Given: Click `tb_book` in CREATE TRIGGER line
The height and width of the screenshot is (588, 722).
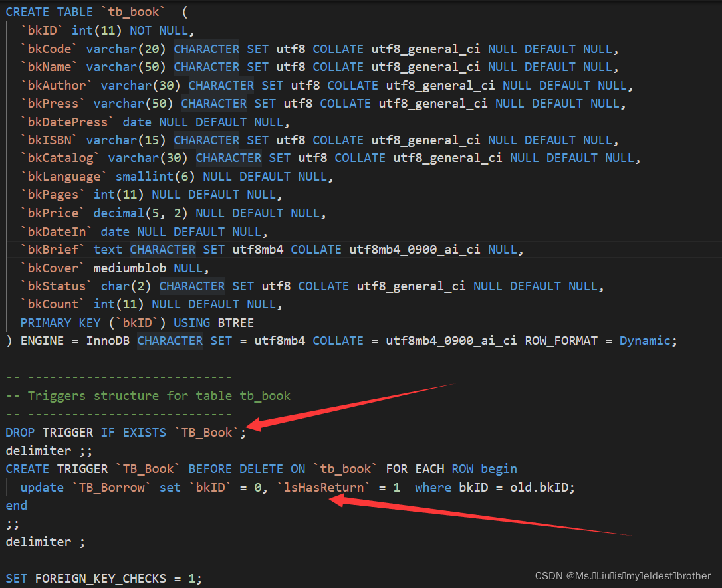Looking at the screenshot, I should (x=345, y=469).
